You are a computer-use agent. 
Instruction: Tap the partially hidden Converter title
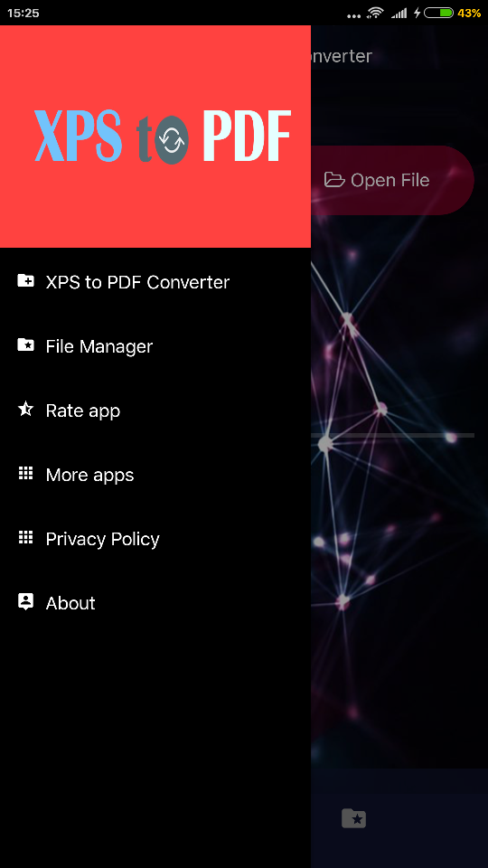coord(342,56)
